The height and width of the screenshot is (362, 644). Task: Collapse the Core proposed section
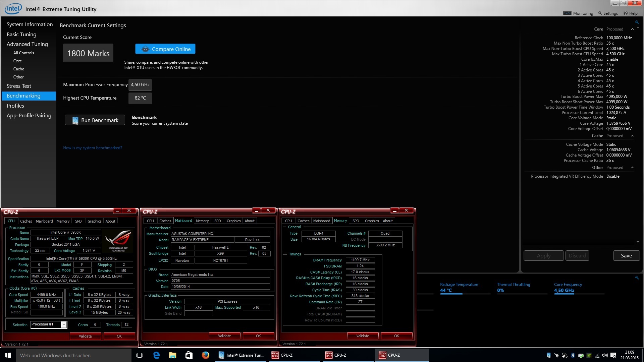[x=632, y=29]
